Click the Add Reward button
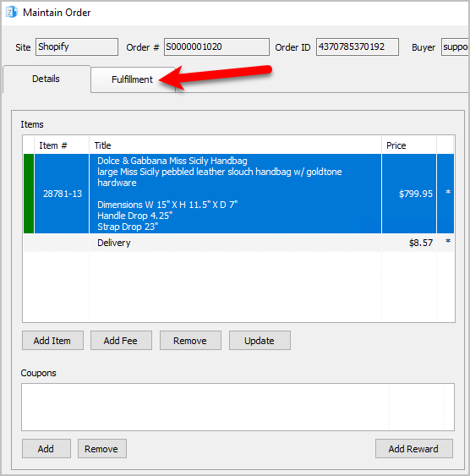 click(414, 449)
